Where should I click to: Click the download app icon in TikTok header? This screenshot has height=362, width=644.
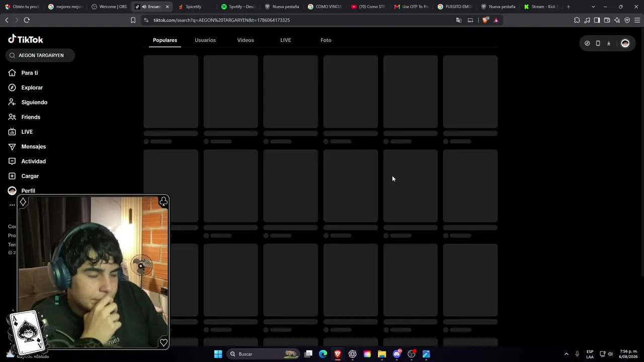[609, 43]
